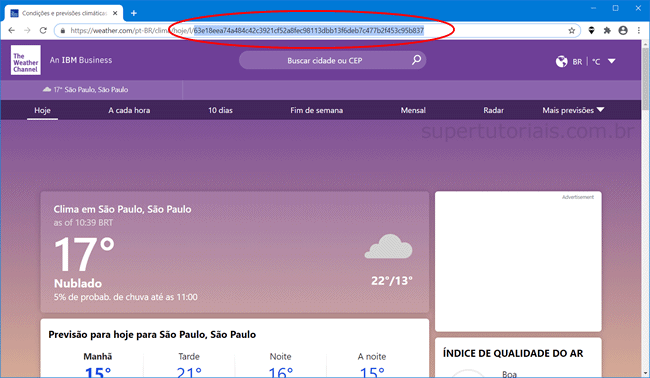Click the Tarde forecast column
650x378 pixels.
(189, 366)
